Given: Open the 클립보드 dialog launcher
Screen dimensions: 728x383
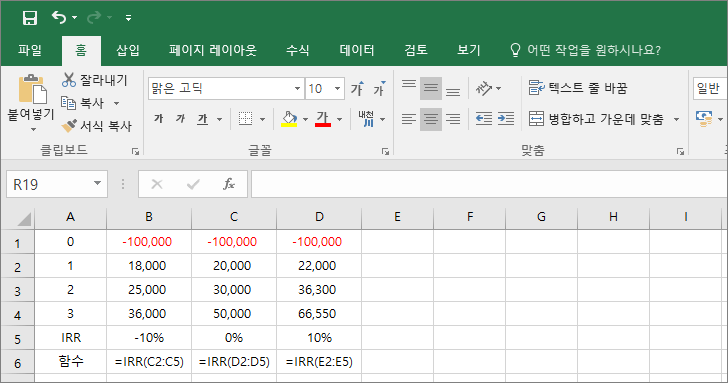Looking at the screenshot, I should click(135, 151).
